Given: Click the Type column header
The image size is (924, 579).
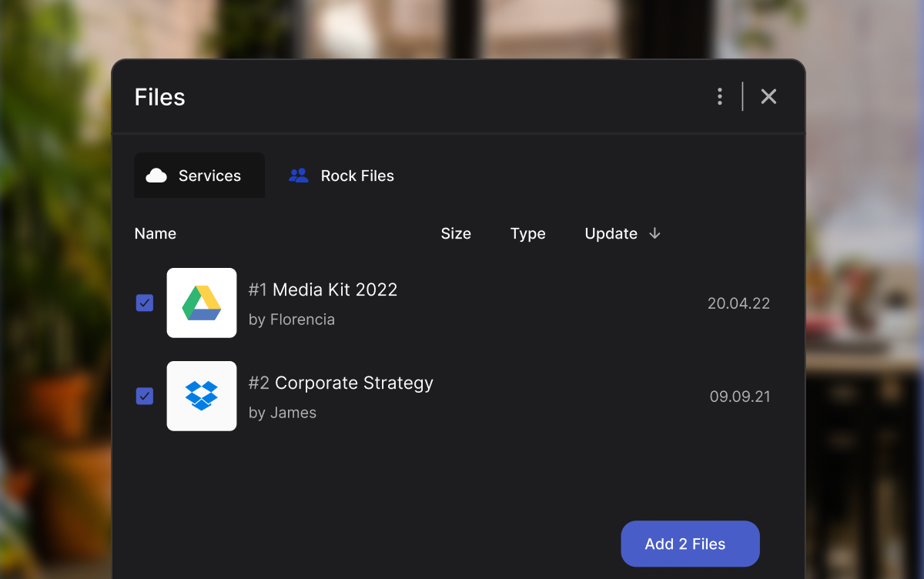Looking at the screenshot, I should pos(527,233).
